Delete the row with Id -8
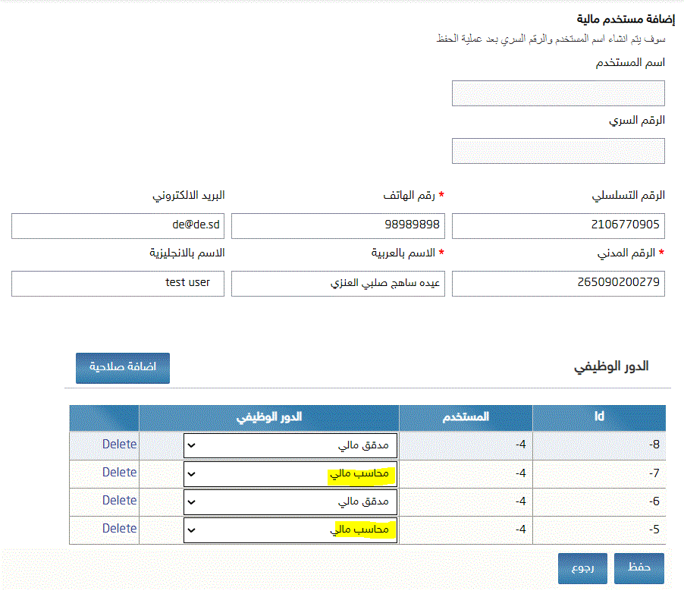Screen dimensions: 684x616 pyautogui.click(x=119, y=444)
